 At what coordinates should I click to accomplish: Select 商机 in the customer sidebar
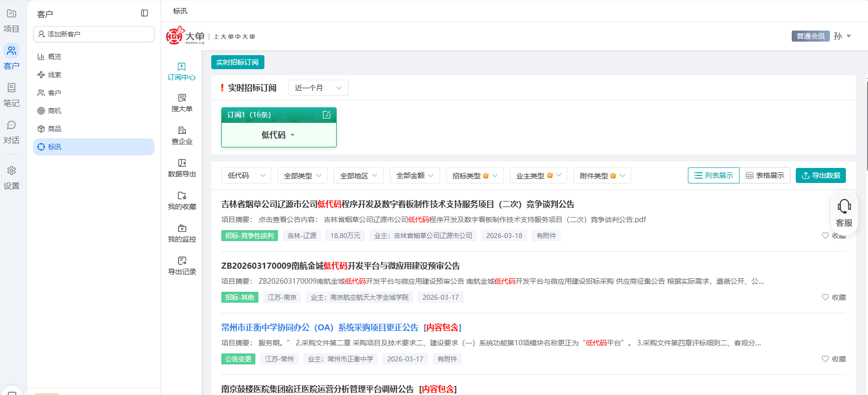coord(55,111)
